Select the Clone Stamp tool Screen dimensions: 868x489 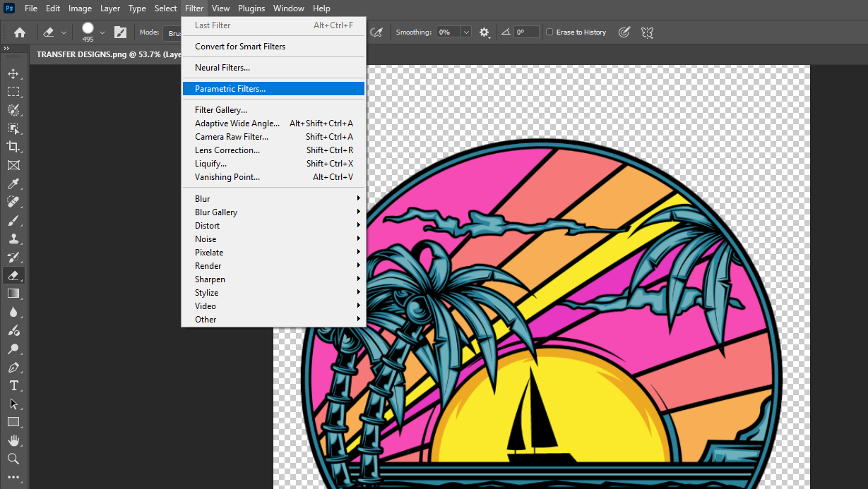[x=13, y=239]
